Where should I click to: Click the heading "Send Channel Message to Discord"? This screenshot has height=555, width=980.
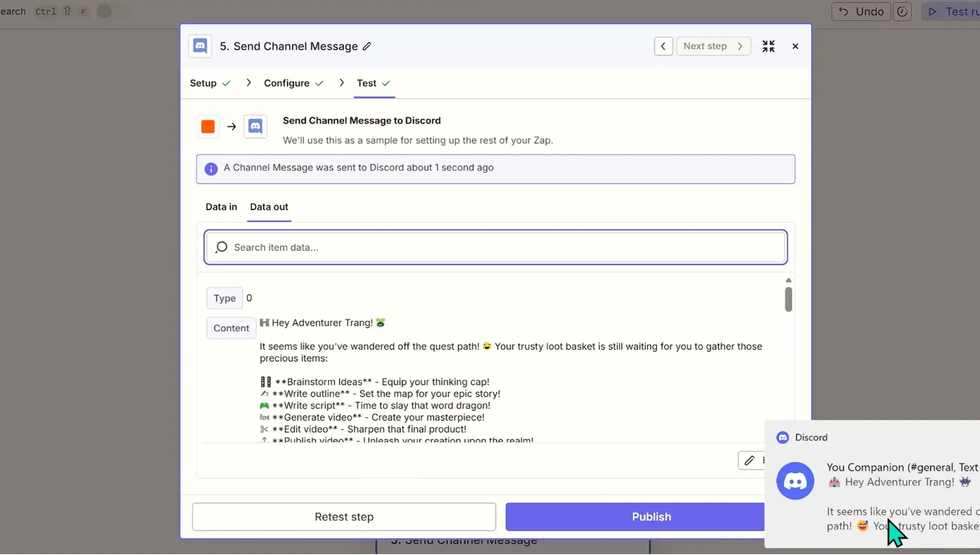point(362,121)
